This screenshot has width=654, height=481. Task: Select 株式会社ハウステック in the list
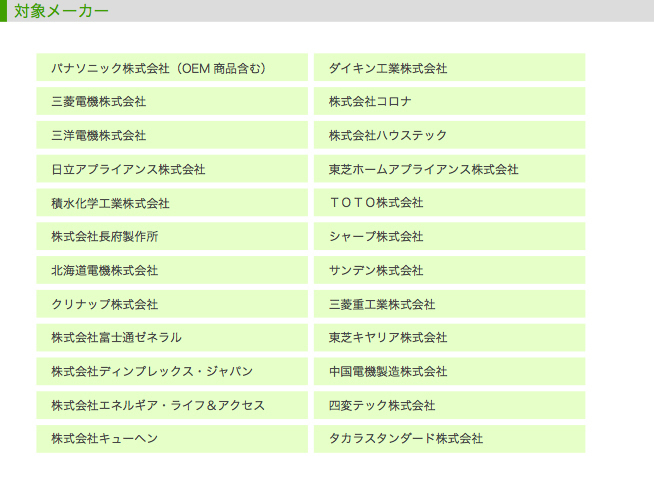click(x=449, y=135)
